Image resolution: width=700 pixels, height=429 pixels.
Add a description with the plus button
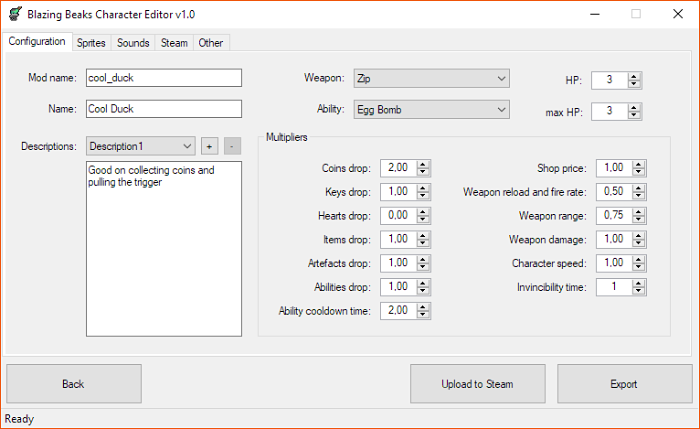[x=209, y=146]
